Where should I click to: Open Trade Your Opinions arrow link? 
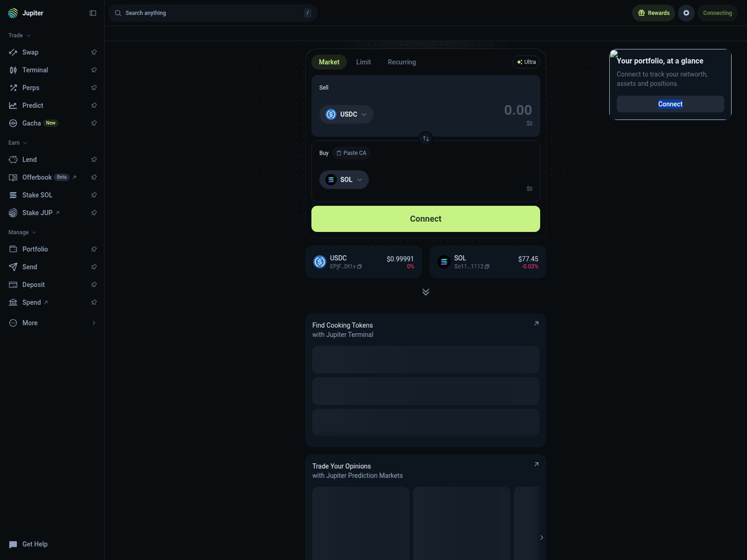click(x=536, y=464)
